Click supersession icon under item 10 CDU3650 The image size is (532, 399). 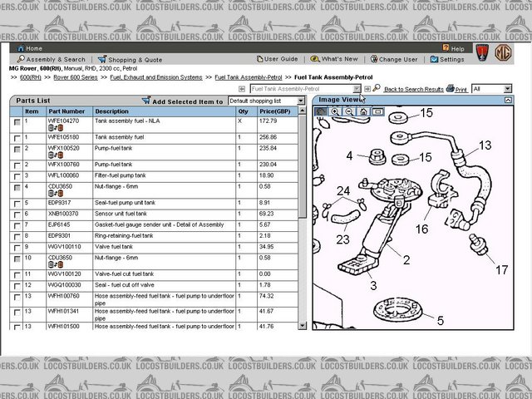pyautogui.click(x=56, y=264)
